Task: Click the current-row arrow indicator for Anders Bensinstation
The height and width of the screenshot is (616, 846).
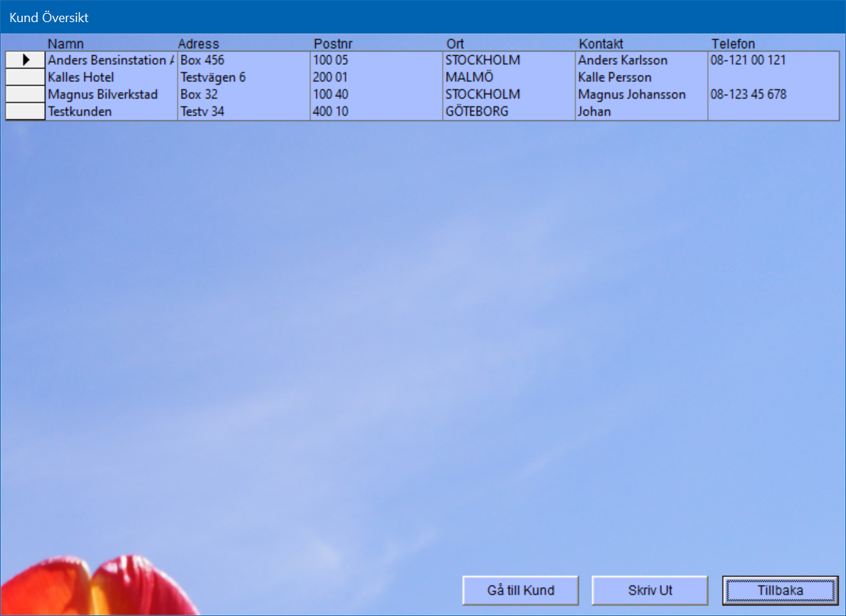Action: 26,61
